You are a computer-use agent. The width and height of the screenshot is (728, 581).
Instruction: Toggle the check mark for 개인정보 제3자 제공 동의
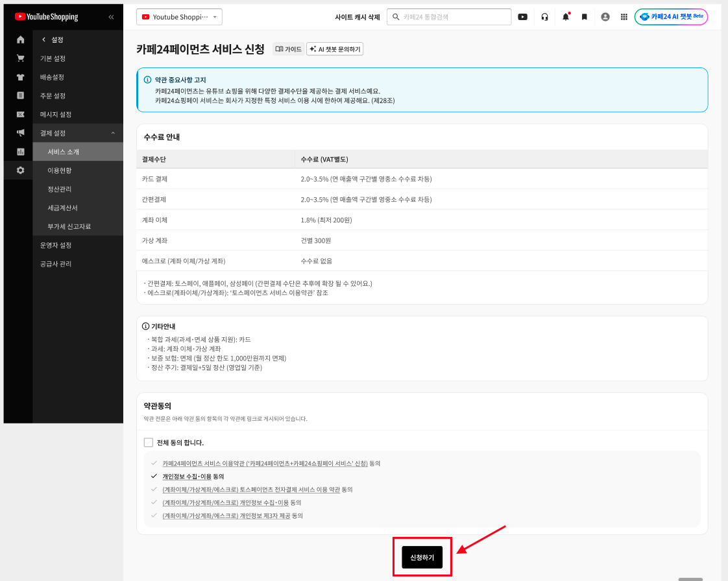pos(154,515)
